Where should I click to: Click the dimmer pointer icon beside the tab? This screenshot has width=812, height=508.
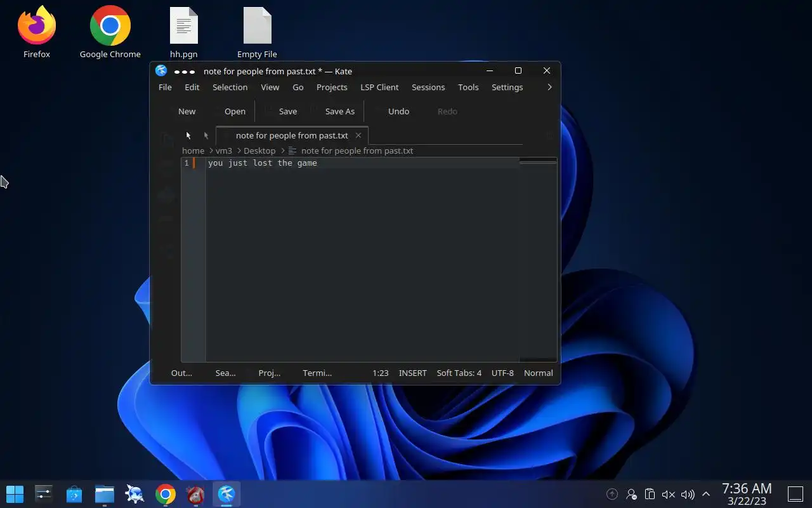tap(206, 135)
